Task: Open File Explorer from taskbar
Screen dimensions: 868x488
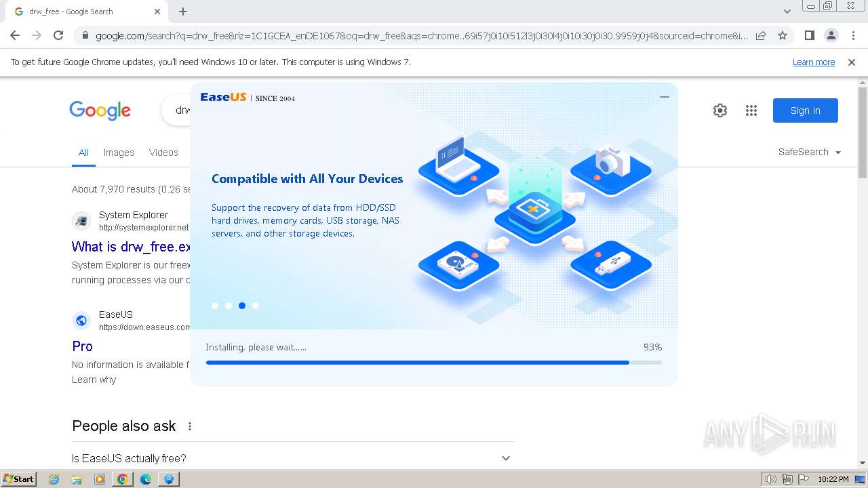Action: click(x=77, y=479)
